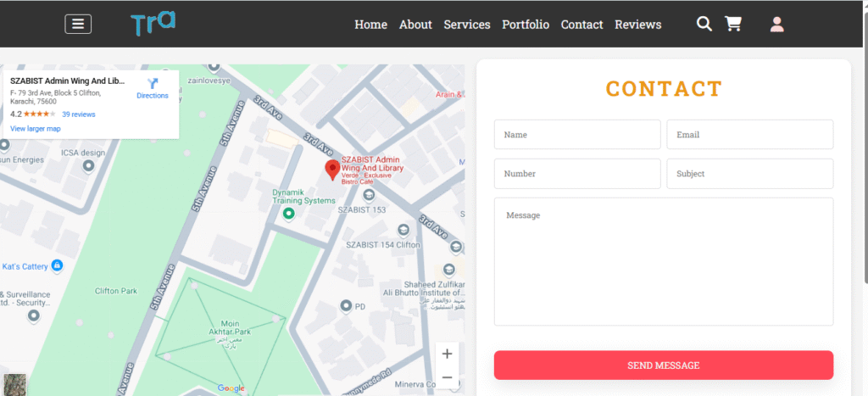Click the PD place marker

(x=346, y=306)
